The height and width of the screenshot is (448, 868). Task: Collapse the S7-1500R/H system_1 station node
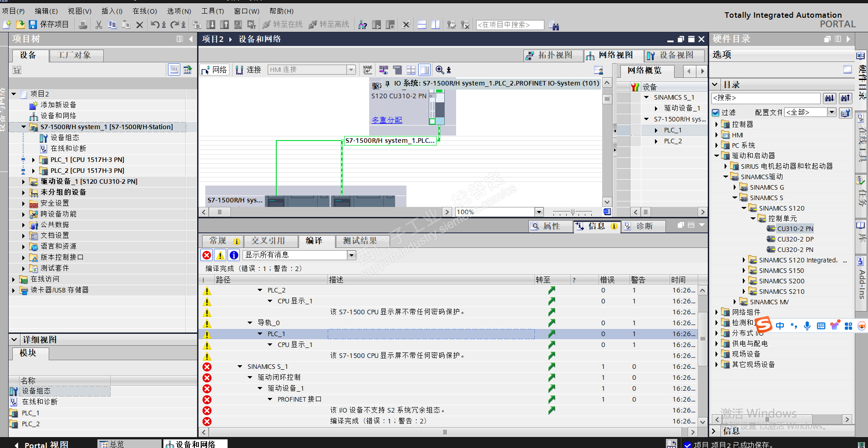click(24, 127)
